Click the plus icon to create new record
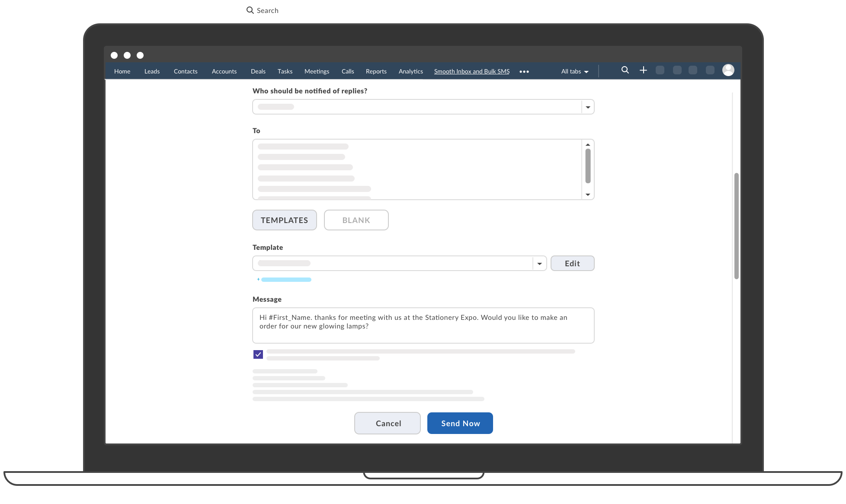The width and height of the screenshot is (846, 504). (643, 70)
